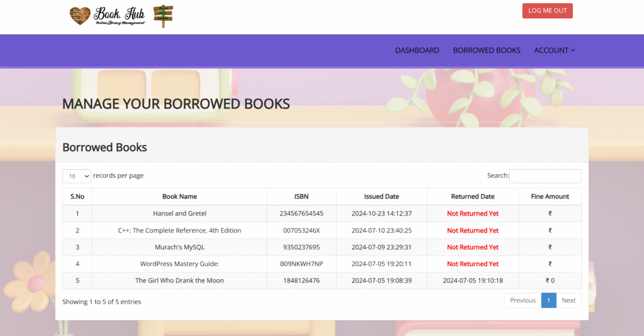The height and width of the screenshot is (336, 644).
Task: Click issued date 2024-07-10 23:40:25
Action: click(382, 230)
